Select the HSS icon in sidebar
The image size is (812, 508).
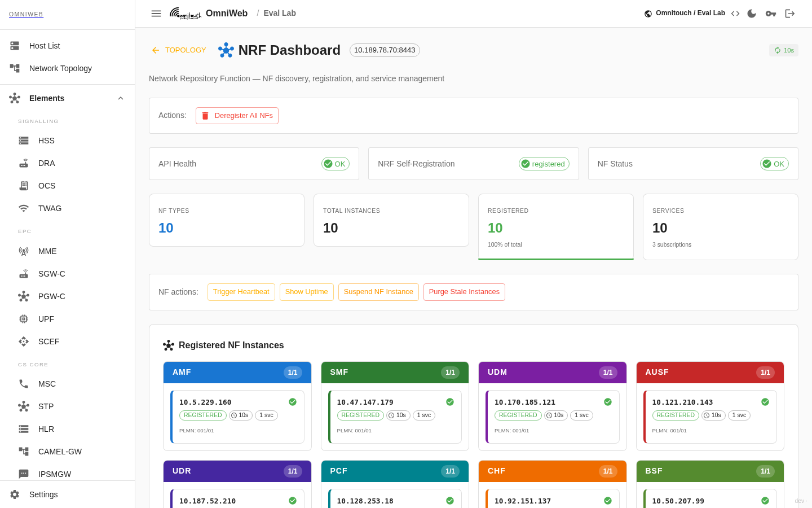pos(24,141)
